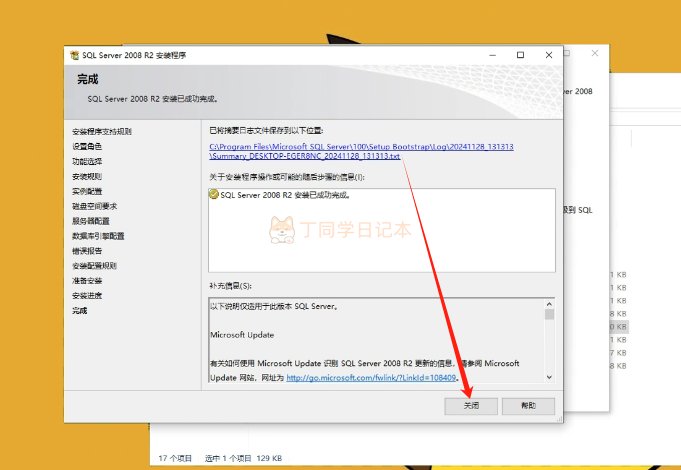The image size is (681, 470).
Task: Select 完成 step in sidebar list
Action: point(79,311)
